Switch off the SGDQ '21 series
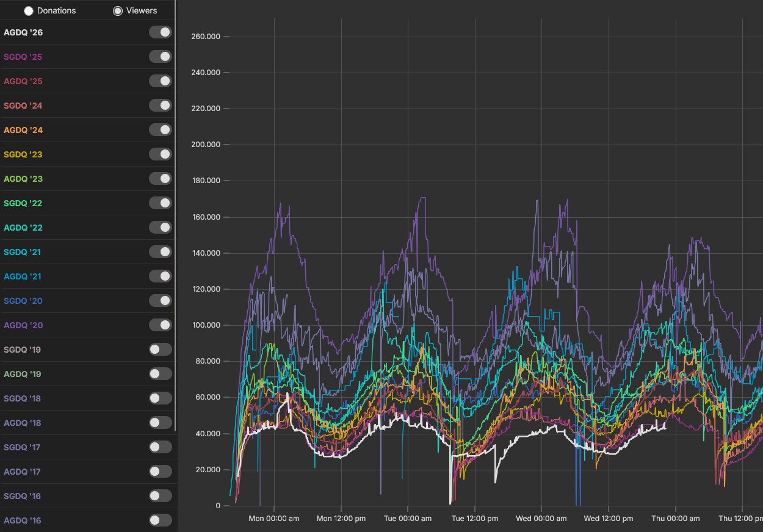This screenshot has width=763, height=532. point(161,252)
